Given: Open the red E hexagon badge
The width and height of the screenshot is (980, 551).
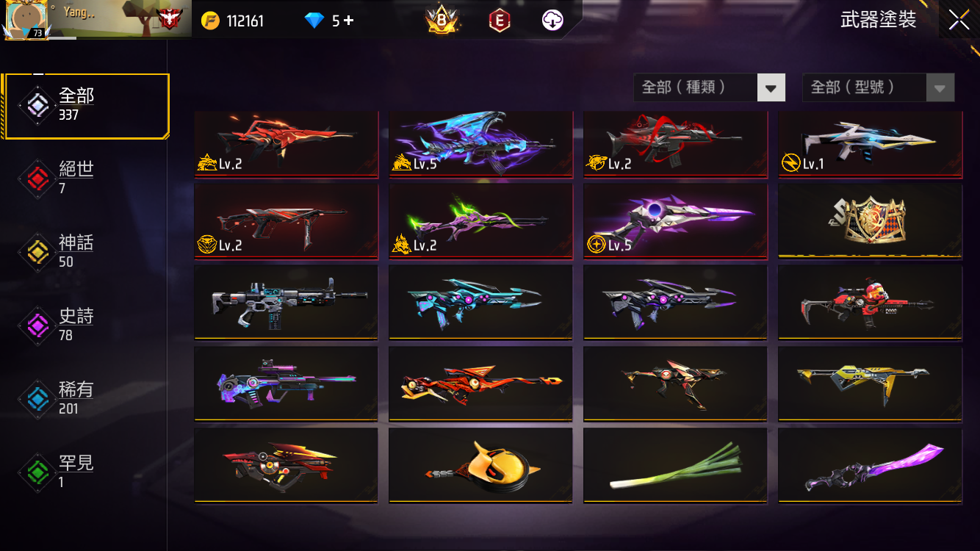Looking at the screenshot, I should tap(500, 21).
